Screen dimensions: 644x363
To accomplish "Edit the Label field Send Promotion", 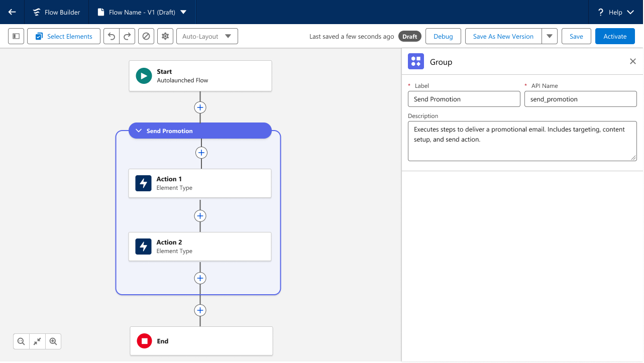I will click(464, 99).
